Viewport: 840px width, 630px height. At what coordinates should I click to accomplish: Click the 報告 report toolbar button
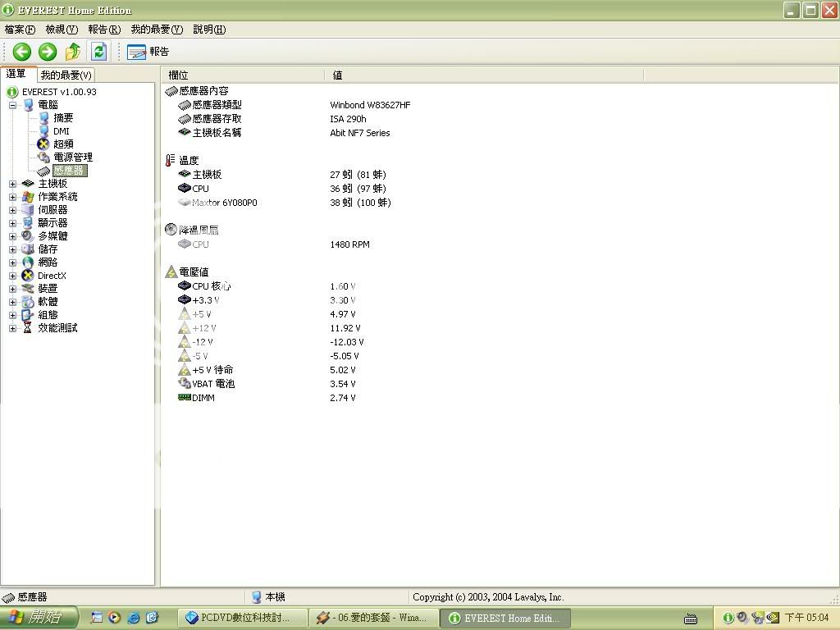148,52
